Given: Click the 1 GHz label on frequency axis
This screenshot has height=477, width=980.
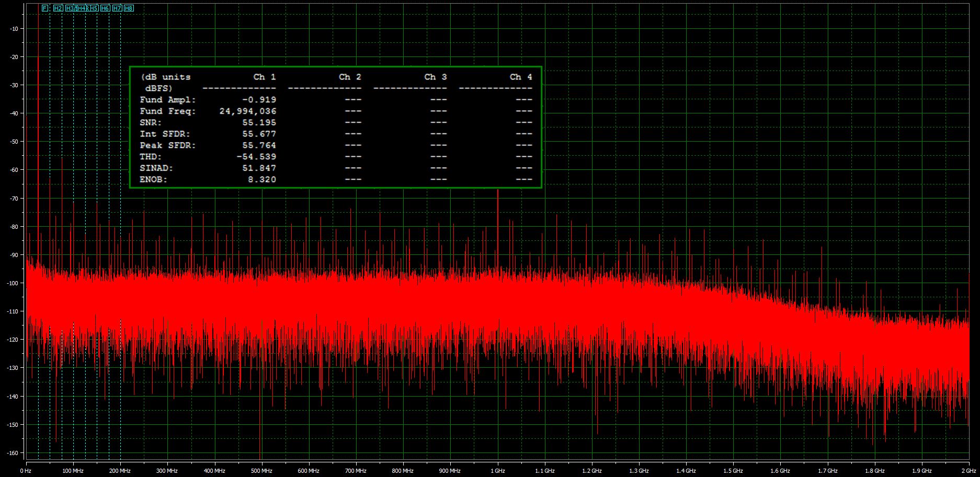Looking at the screenshot, I should [497, 471].
